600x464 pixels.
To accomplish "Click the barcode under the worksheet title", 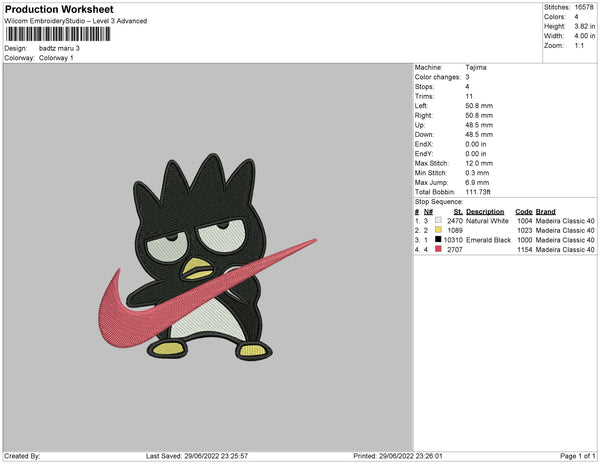I will [58, 34].
